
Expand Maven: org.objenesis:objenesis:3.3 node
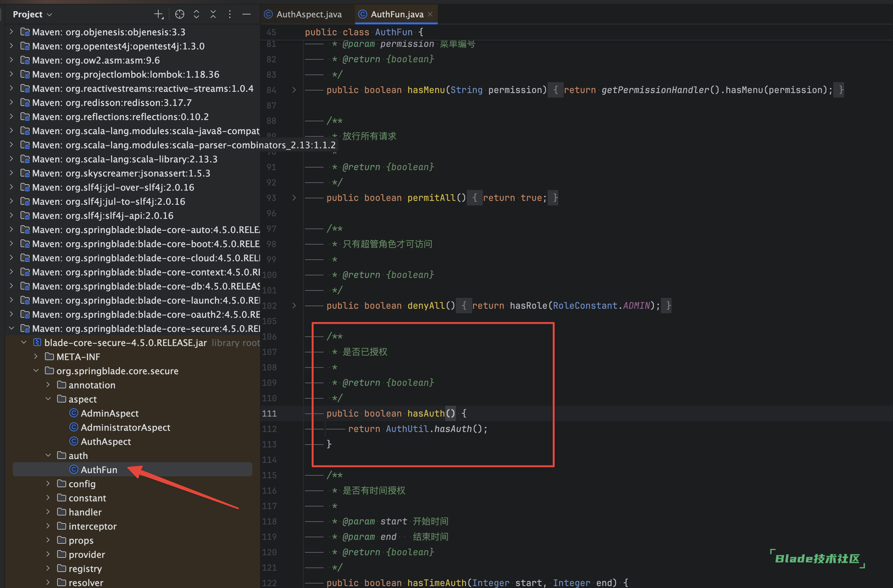click(x=11, y=32)
